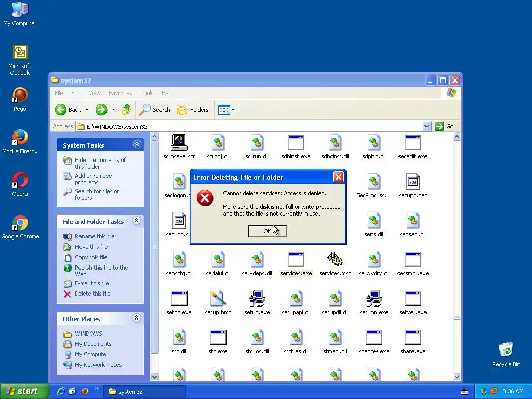Click the file list scroll down arrow

(x=457, y=377)
